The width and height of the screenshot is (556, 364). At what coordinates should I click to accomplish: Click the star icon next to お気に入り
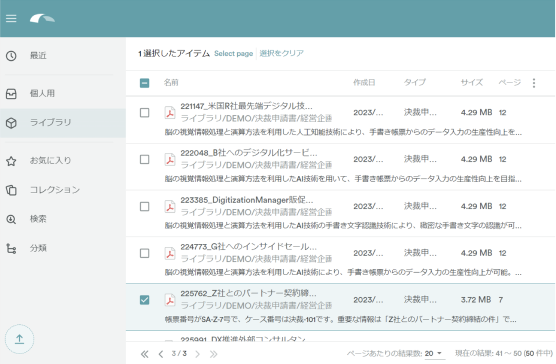11,161
